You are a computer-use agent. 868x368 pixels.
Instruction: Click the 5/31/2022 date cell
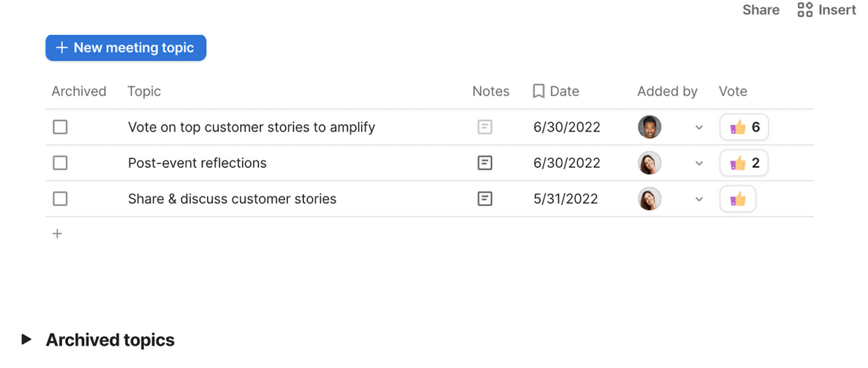pos(566,199)
